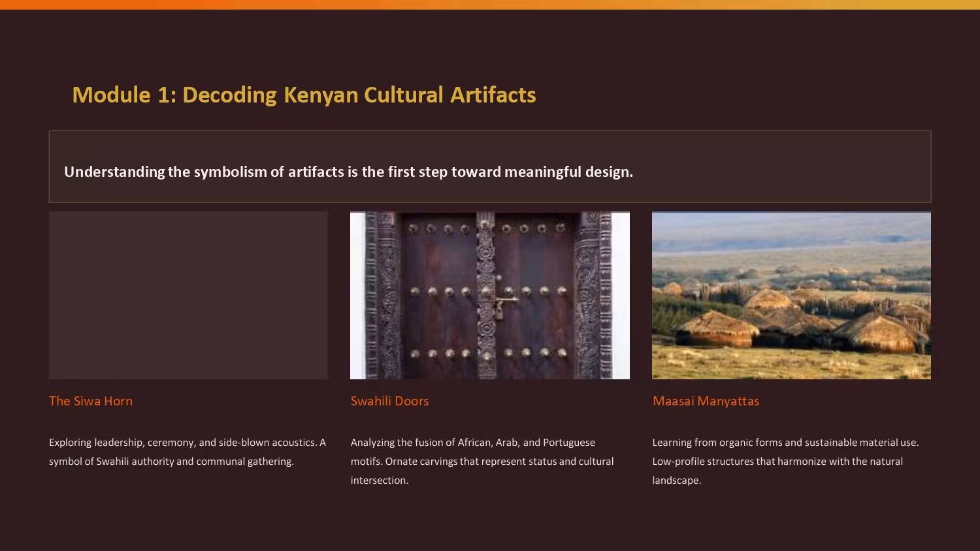The image size is (980, 551).
Task: Click the slide title about Kenyan Cultural Artifacts
Action: pyautogui.click(x=304, y=95)
